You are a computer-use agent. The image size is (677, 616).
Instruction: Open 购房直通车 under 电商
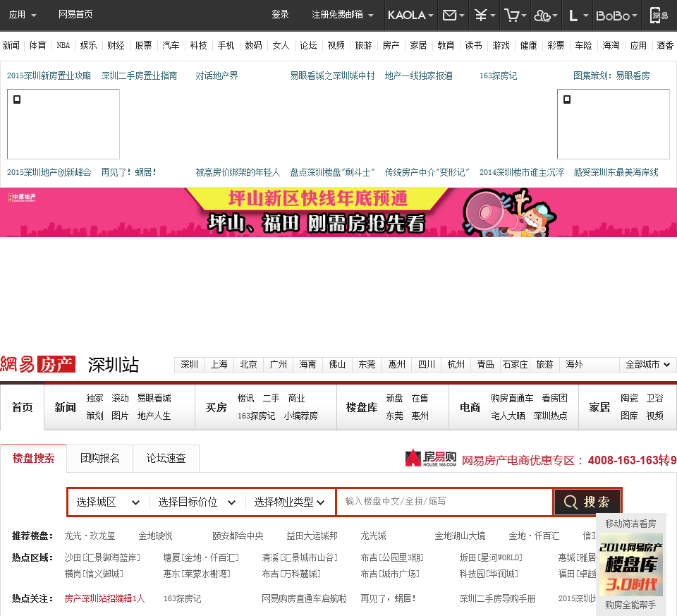[x=512, y=398]
